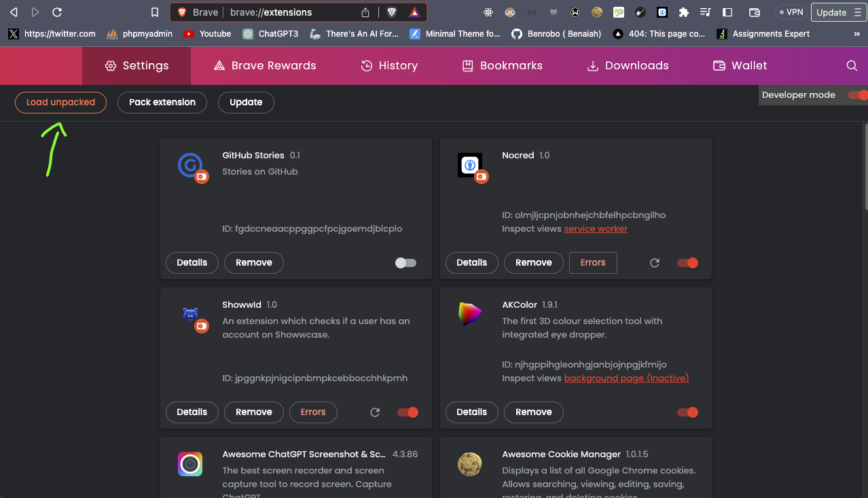
Task: Click the VPN button in toolbar
Action: click(x=791, y=12)
